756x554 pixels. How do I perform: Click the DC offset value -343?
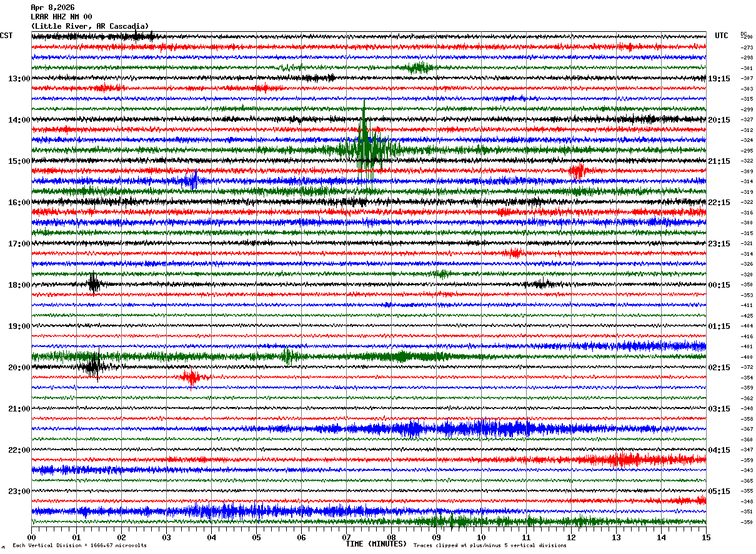click(747, 471)
